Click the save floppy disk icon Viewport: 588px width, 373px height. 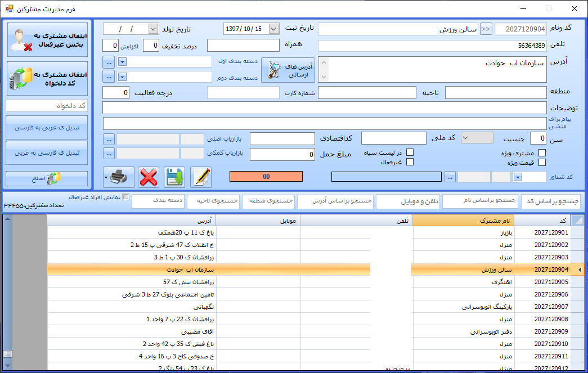point(174,177)
